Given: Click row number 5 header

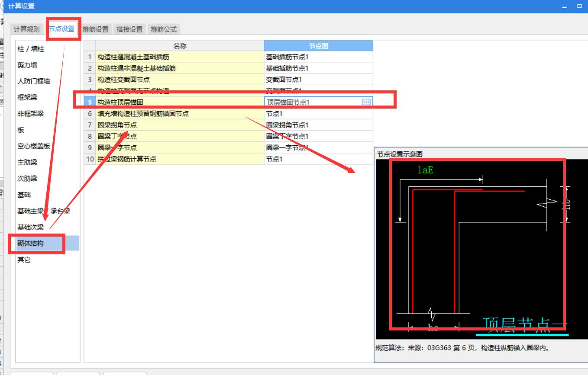Looking at the screenshot, I should tap(90, 102).
